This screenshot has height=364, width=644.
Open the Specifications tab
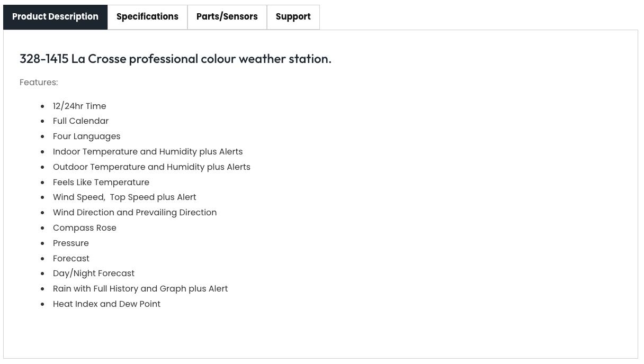pos(147,17)
